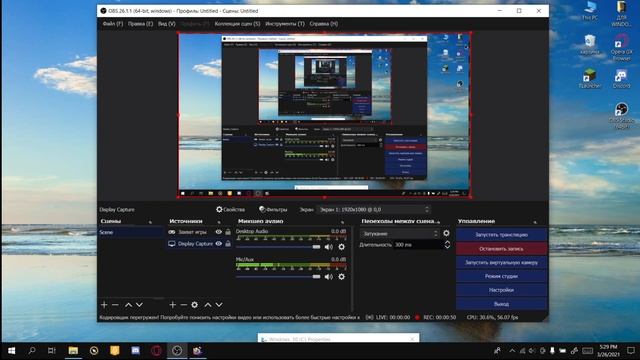Open source properties gear in Источники toolbar
640x360 pixels.
pos(195,304)
